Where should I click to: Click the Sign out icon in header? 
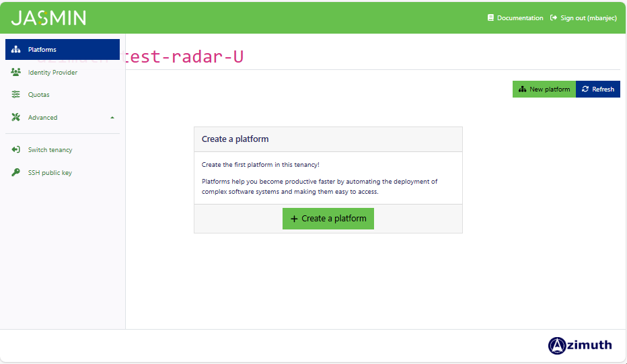[554, 18]
